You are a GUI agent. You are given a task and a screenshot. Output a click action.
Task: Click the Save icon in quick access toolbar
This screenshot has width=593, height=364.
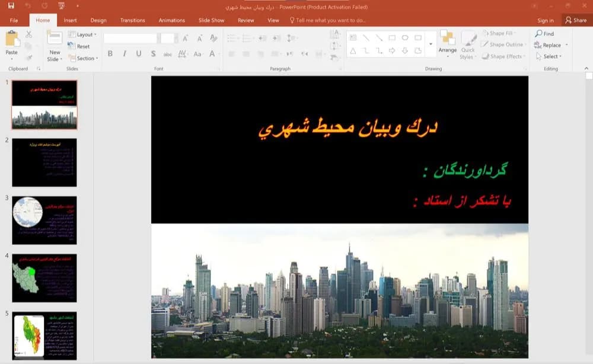[x=11, y=6]
